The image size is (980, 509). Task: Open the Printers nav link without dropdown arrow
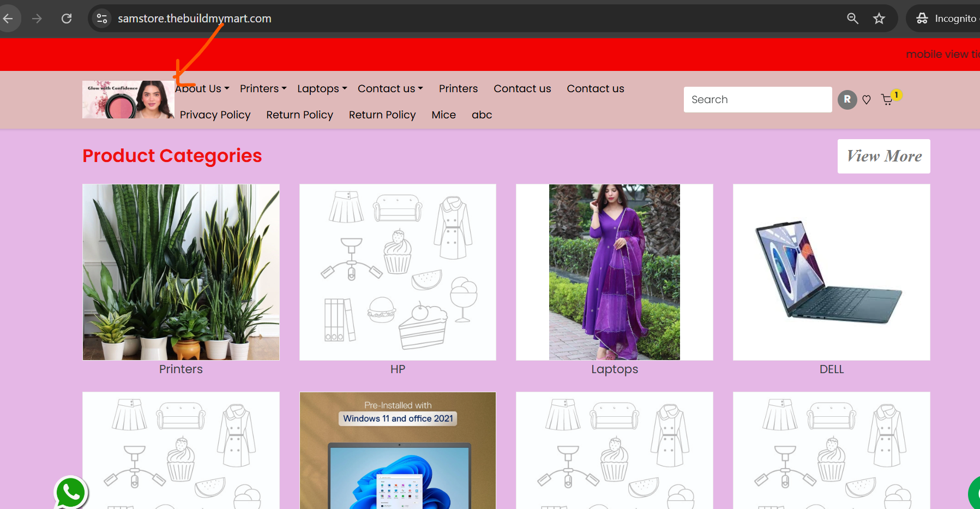[458, 88]
